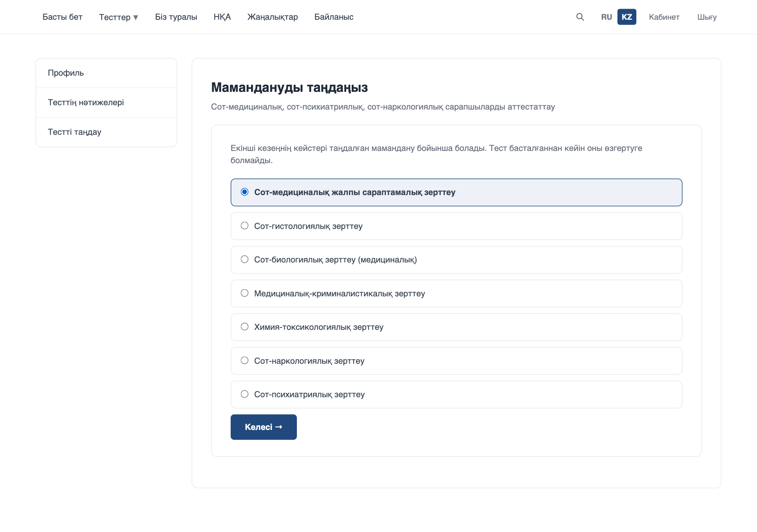Switch language to RU
The image size is (757, 532).
pos(606,17)
